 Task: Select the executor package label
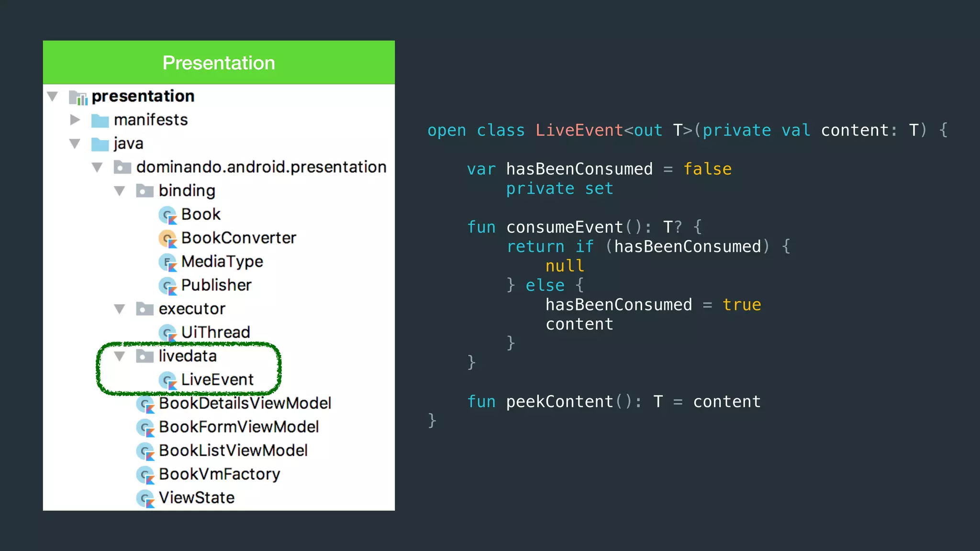(192, 309)
